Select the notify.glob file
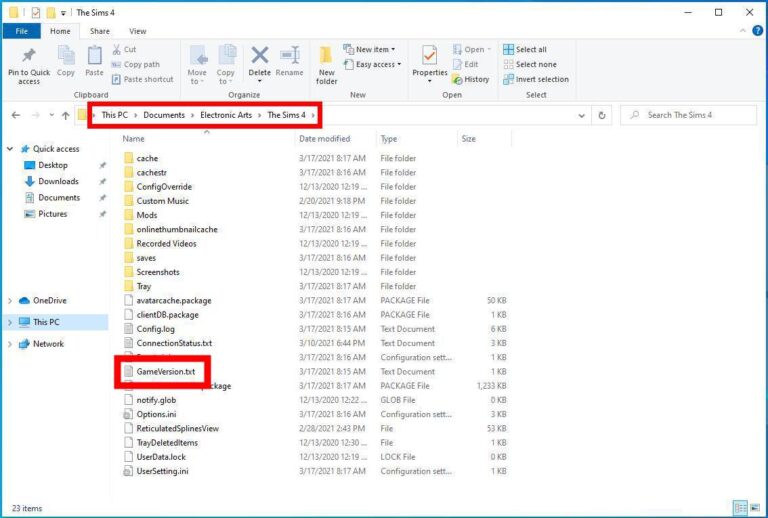This screenshot has height=518, width=768. (156, 400)
